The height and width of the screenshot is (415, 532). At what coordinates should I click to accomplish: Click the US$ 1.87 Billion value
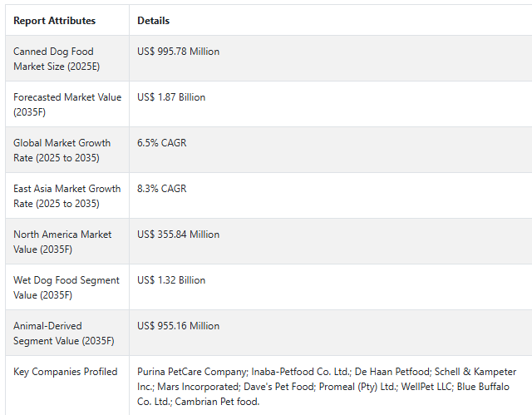tap(171, 97)
